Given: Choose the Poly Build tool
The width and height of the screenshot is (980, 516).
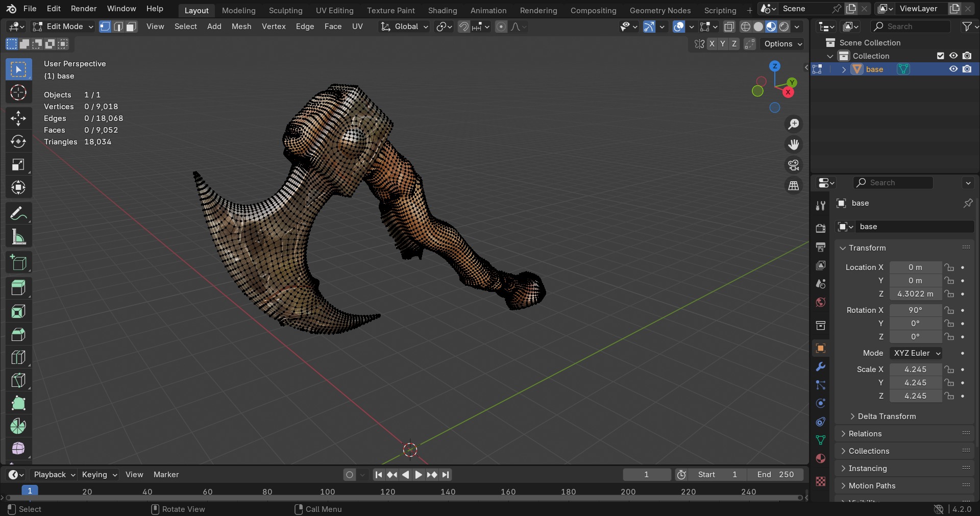Looking at the screenshot, I should coord(18,403).
